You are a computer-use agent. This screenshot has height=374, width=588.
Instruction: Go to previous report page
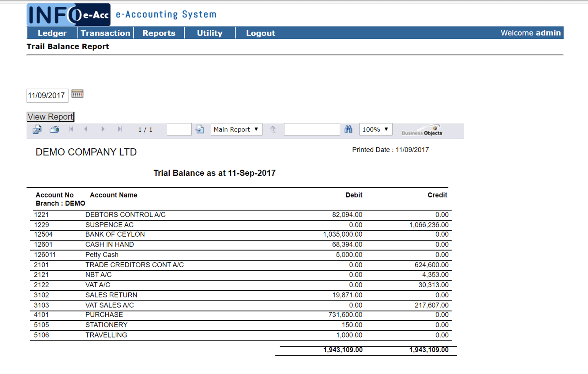[86, 129]
